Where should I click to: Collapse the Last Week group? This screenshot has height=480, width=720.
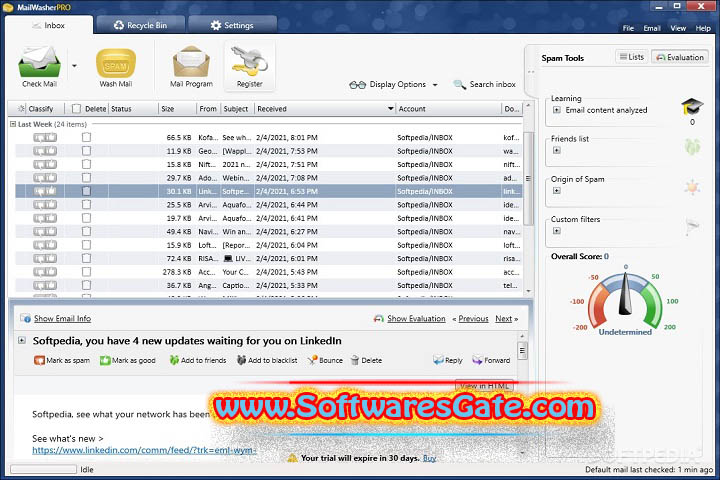(x=13, y=124)
